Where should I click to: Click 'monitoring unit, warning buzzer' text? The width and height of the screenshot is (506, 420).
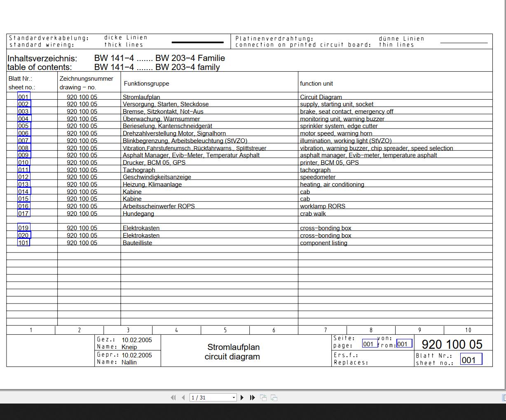(x=342, y=119)
